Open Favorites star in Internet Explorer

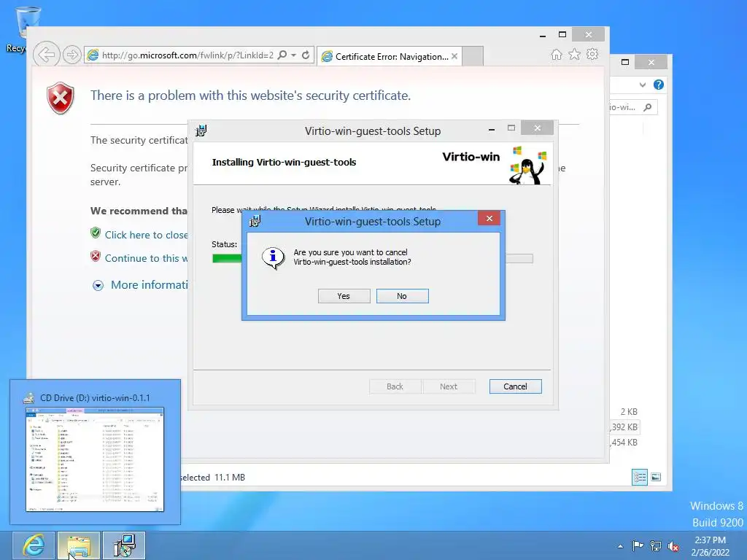pos(575,54)
